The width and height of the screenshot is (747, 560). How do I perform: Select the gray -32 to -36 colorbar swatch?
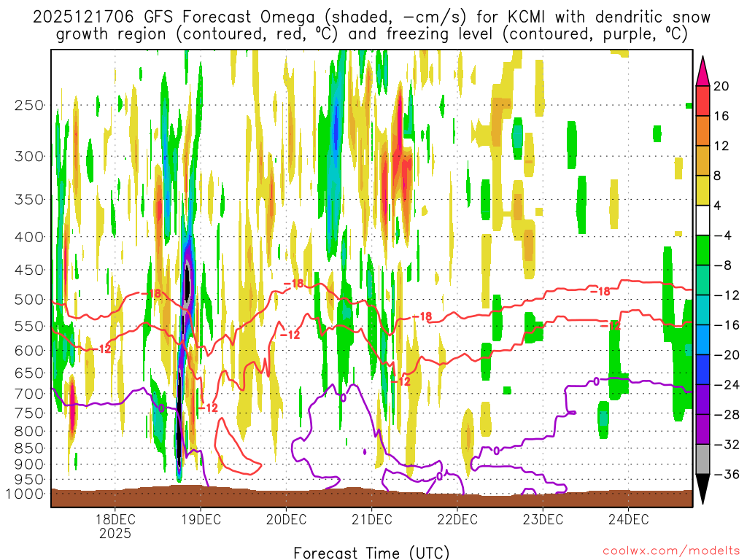[703, 459]
